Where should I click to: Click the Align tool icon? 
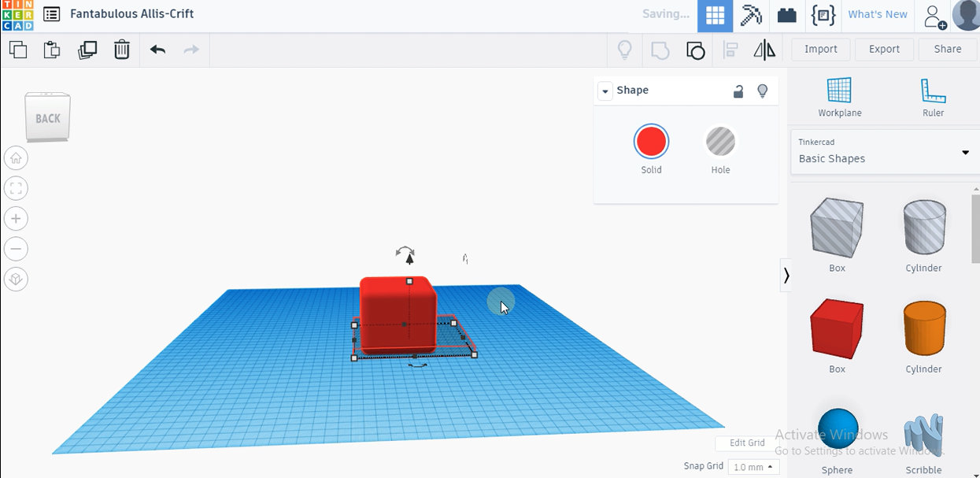tap(730, 50)
